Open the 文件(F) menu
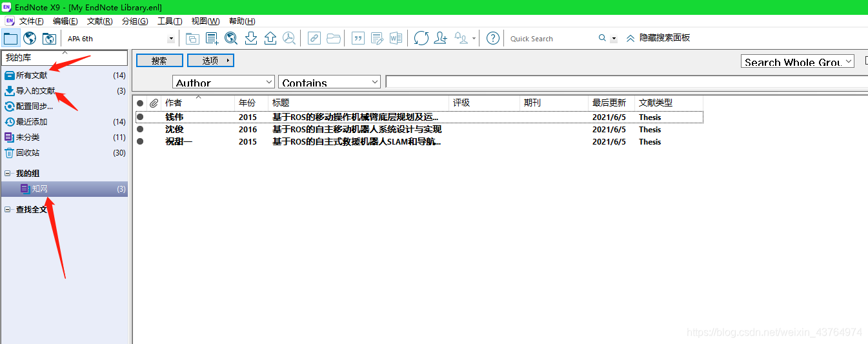Image resolution: width=868 pixels, height=344 pixels. click(32, 21)
